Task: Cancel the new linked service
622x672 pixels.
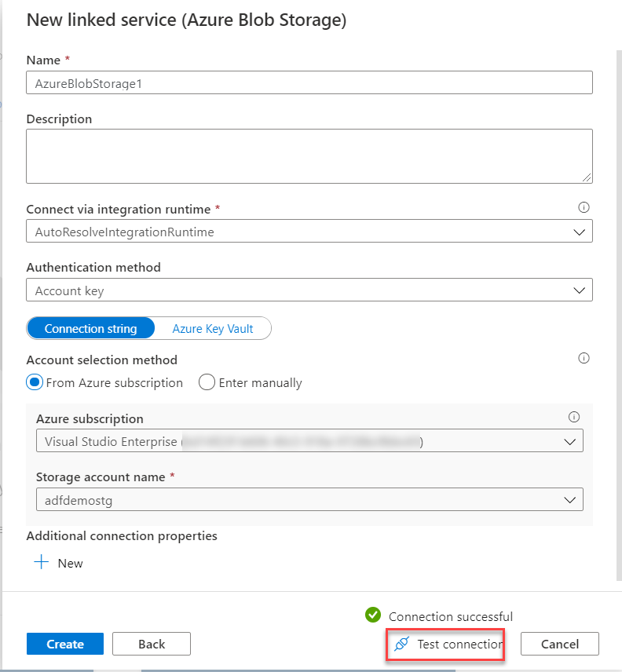Action: click(560, 644)
